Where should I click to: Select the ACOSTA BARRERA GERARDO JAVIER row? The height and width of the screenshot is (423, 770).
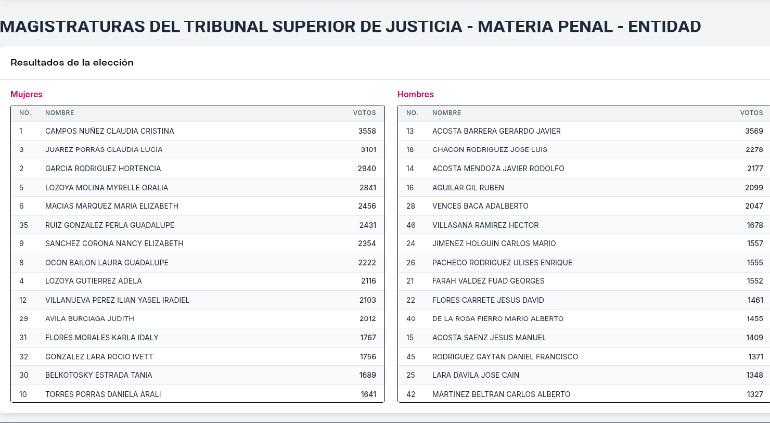coord(584,131)
